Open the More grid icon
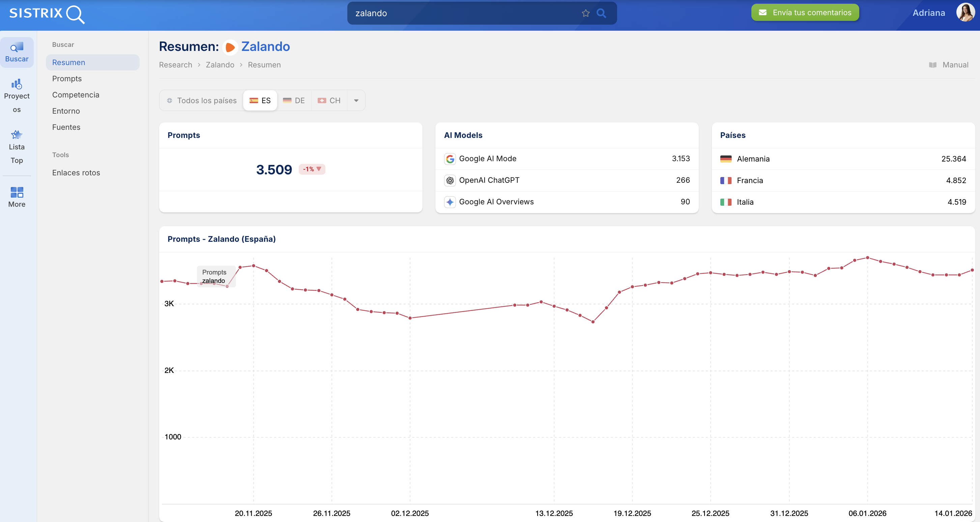This screenshot has height=522, width=980. pos(17,192)
